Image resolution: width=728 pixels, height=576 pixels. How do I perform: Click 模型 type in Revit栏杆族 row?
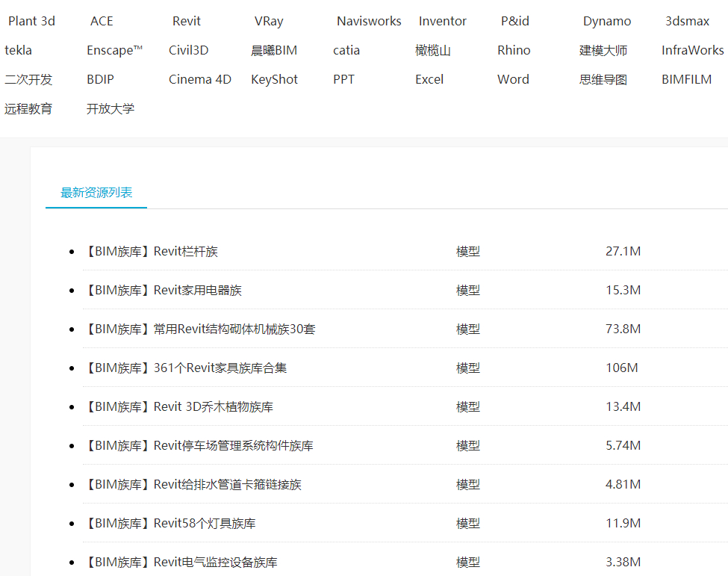468,251
